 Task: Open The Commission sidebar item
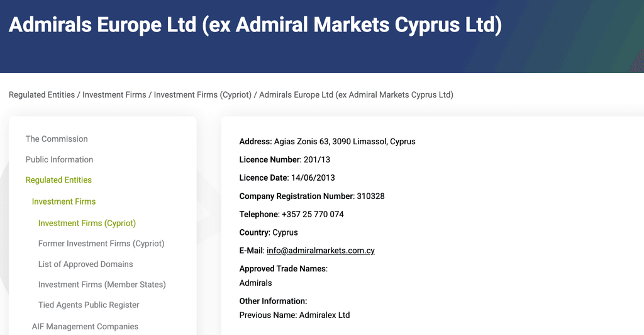57,139
